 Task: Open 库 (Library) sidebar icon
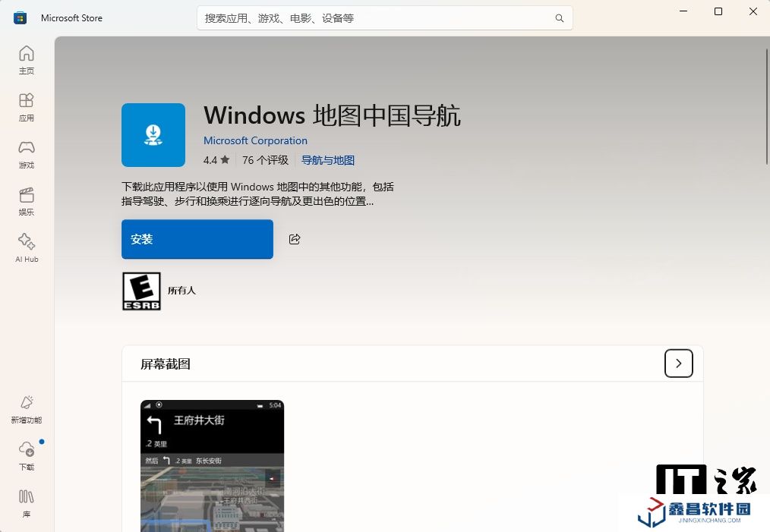coord(27,503)
